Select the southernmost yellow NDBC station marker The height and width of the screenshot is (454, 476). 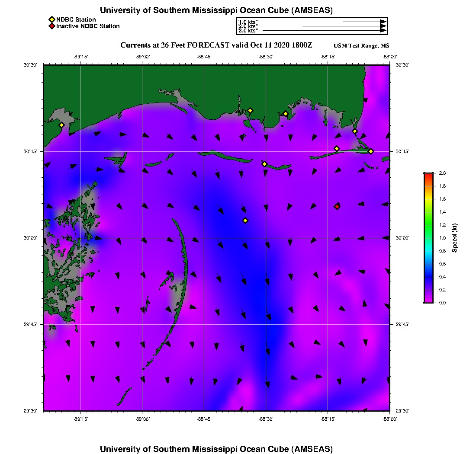pos(245,221)
